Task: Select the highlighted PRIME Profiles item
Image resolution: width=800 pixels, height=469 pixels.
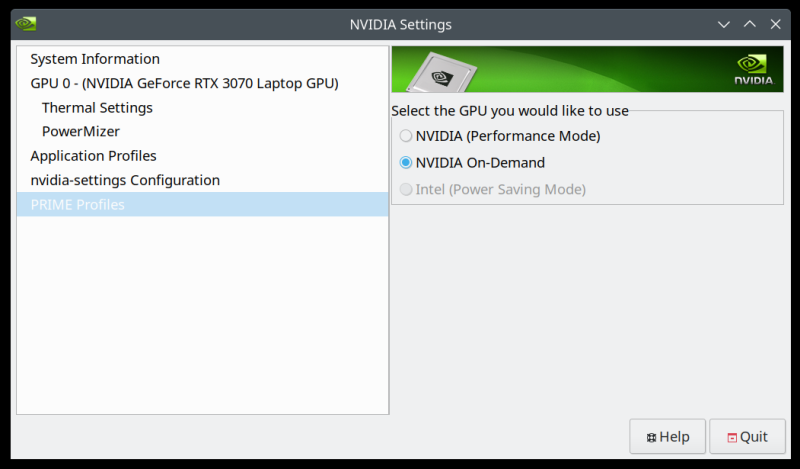Action: 78,205
